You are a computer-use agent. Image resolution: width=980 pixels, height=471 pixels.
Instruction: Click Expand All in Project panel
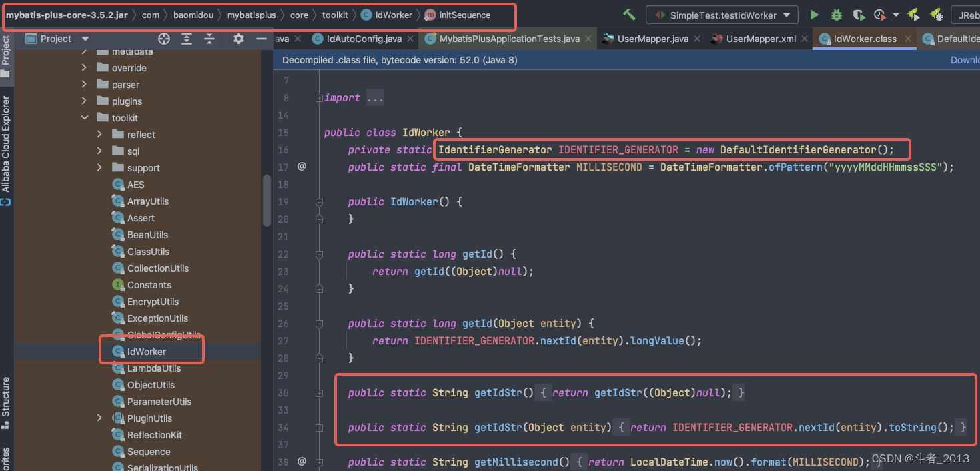click(187, 39)
